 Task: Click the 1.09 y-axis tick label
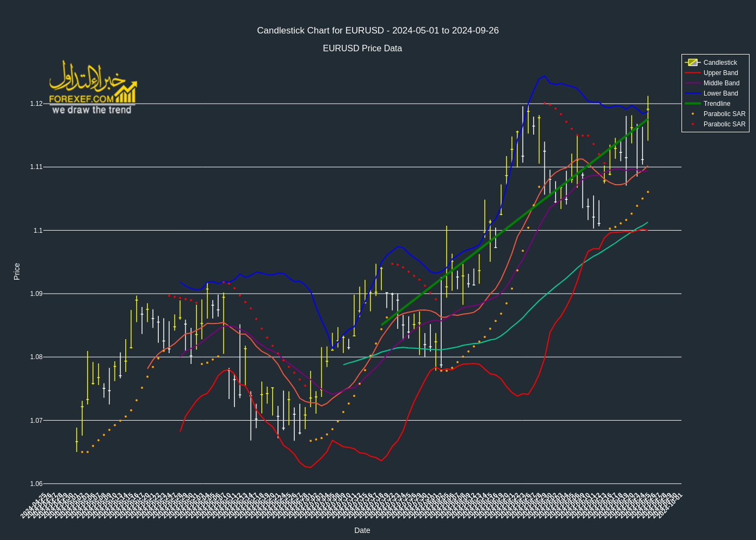click(x=36, y=294)
